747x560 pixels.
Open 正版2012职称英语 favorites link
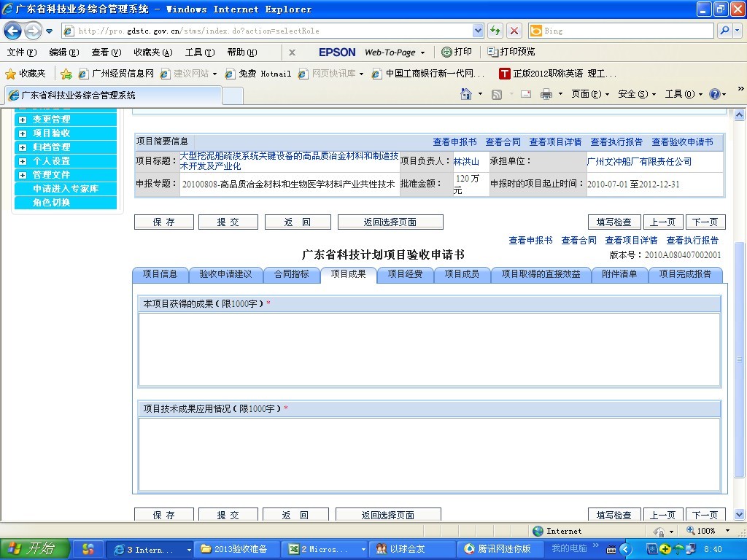tap(558, 74)
